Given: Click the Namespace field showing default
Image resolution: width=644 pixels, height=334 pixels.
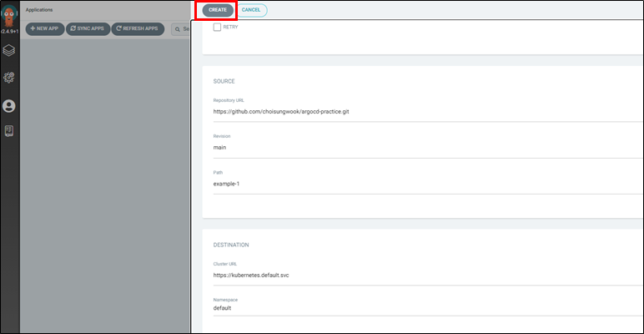Looking at the screenshot, I should point(428,307).
